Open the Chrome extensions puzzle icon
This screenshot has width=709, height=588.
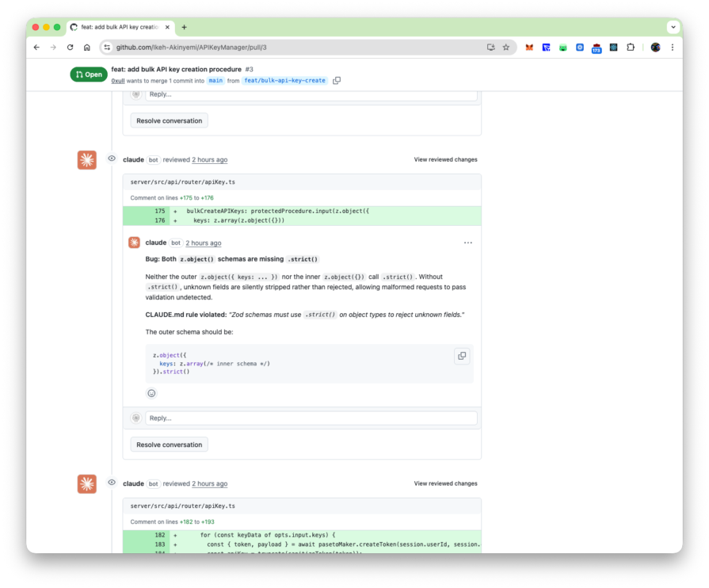[631, 48]
